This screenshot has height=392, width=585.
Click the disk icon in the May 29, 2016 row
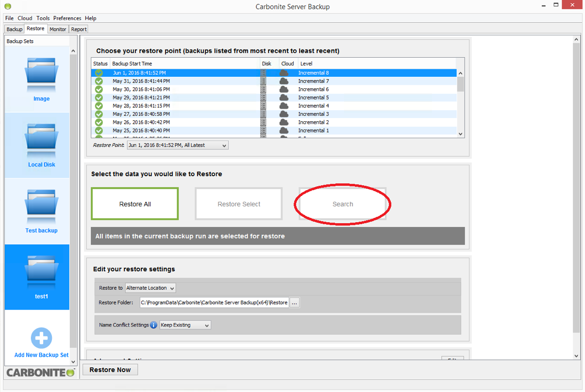[x=263, y=98]
